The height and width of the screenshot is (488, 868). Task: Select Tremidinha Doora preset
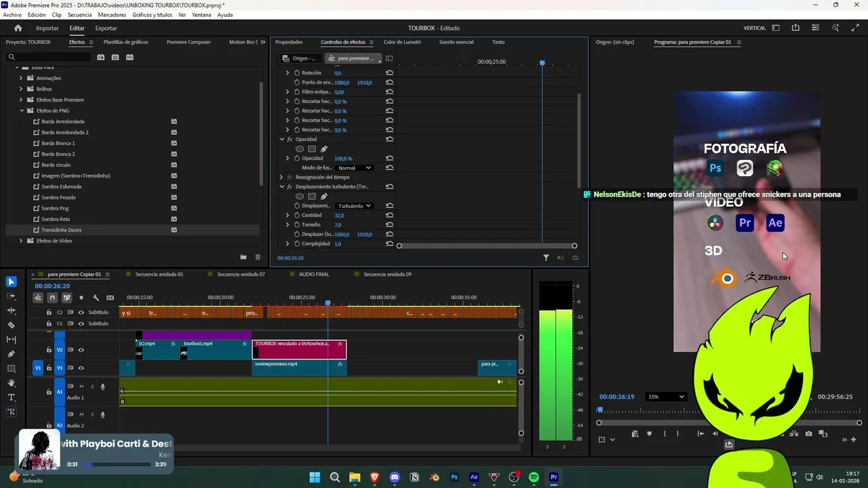(x=62, y=230)
